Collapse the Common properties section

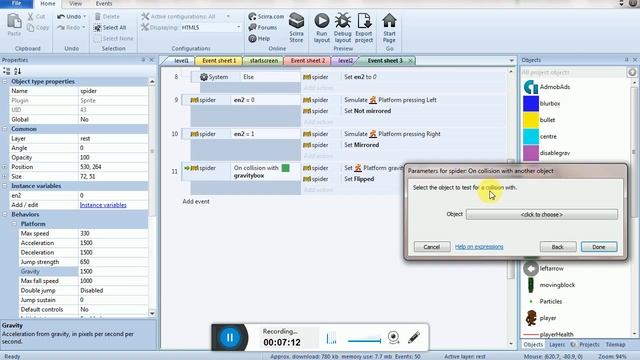pyautogui.click(x=5, y=129)
